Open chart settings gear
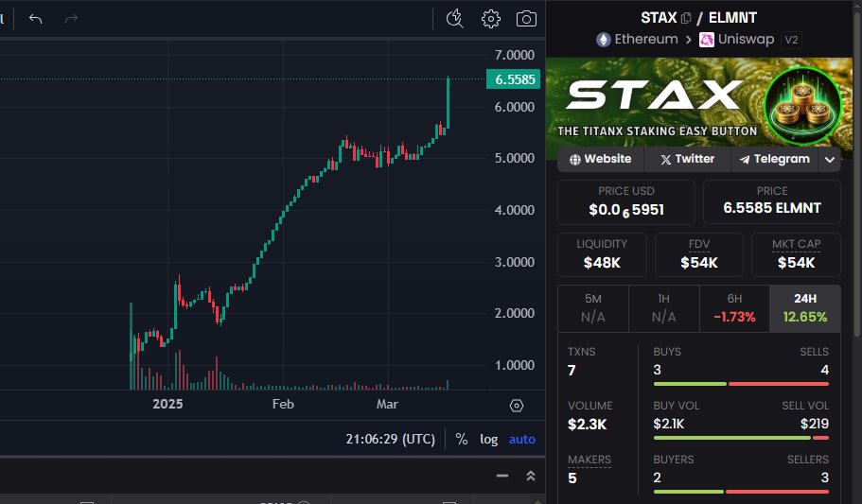862x504 pixels. click(490, 19)
